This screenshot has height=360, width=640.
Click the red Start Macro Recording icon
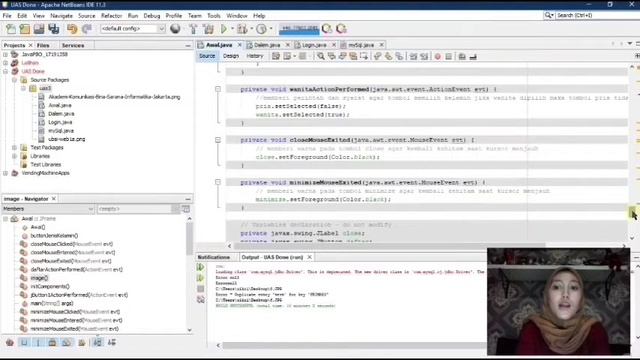pyautogui.click(x=438, y=56)
